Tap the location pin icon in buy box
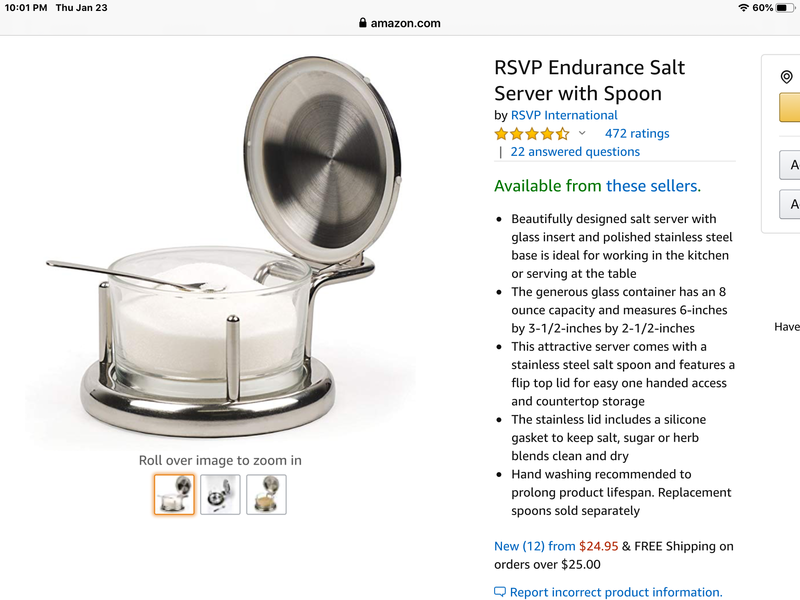 point(786,77)
